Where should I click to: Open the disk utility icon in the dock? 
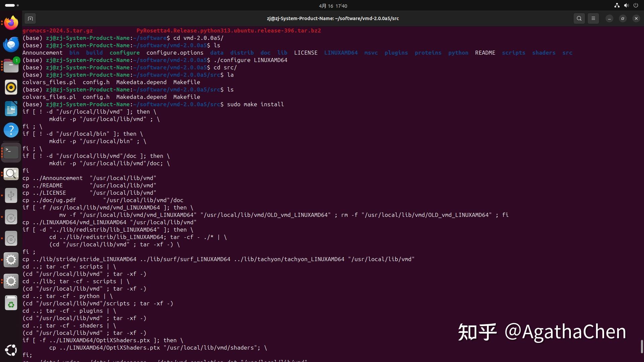pyautogui.click(x=11, y=217)
